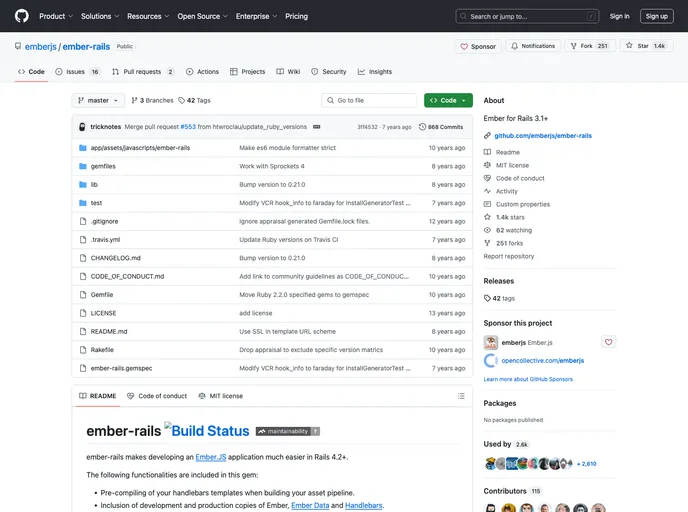Click the Go to file search field
Viewport: 688px width, 512px height.
(369, 100)
